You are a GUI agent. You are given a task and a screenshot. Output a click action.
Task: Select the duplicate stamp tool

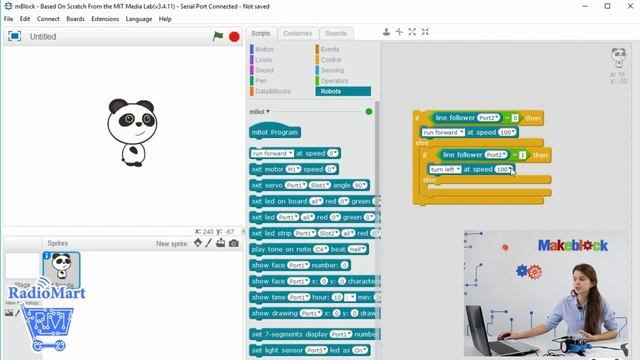coord(386,32)
